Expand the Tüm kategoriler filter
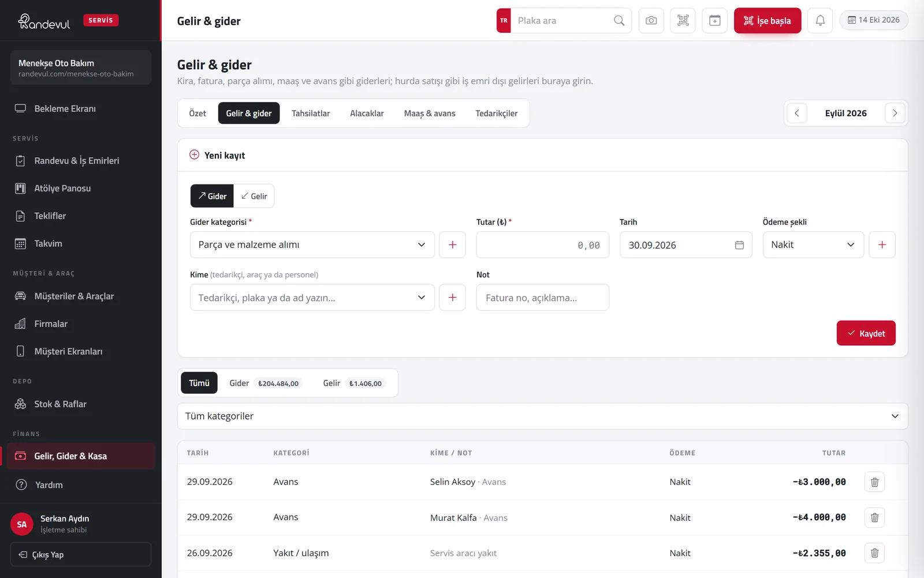 pyautogui.click(x=542, y=416)
